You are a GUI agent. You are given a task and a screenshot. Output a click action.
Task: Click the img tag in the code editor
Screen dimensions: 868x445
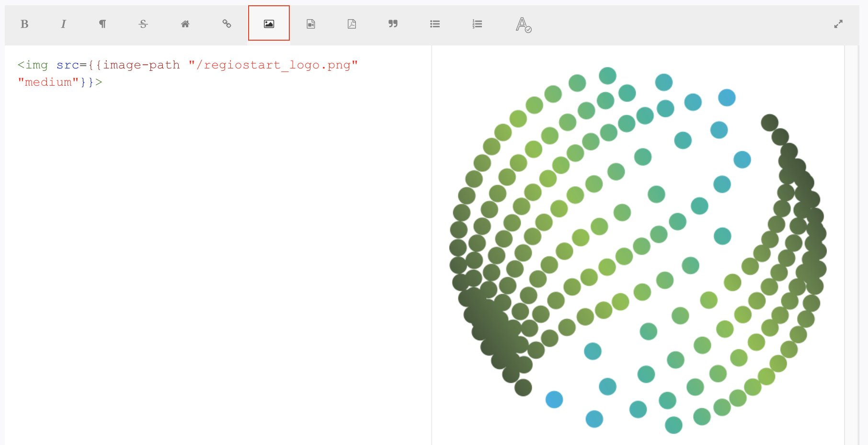tap(36, 65)
